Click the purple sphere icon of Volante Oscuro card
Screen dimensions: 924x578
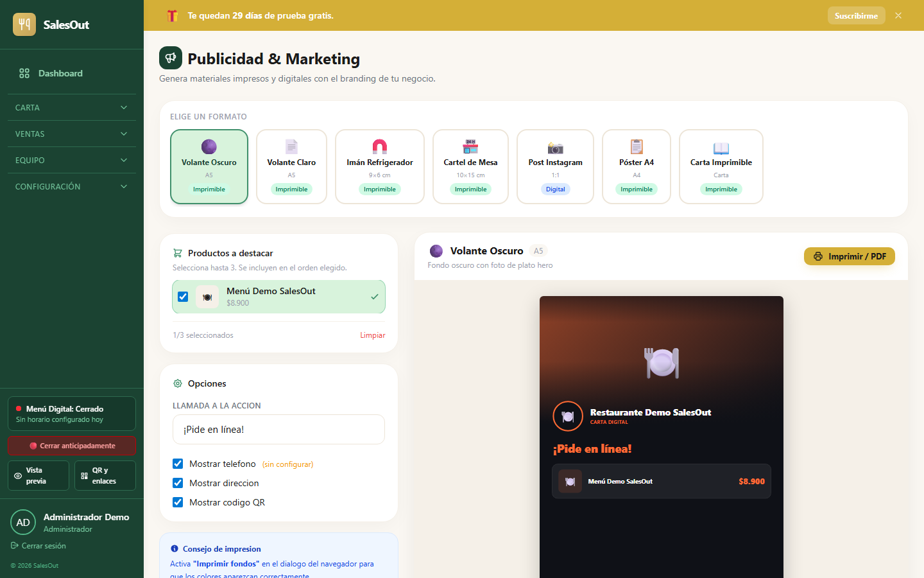click(209, 146)
